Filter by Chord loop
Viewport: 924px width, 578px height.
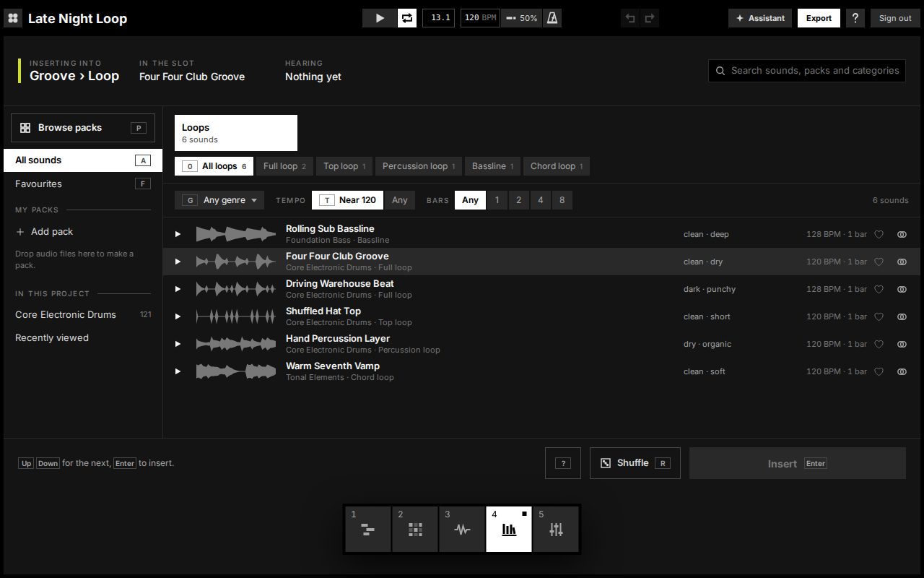click(557, 166)
